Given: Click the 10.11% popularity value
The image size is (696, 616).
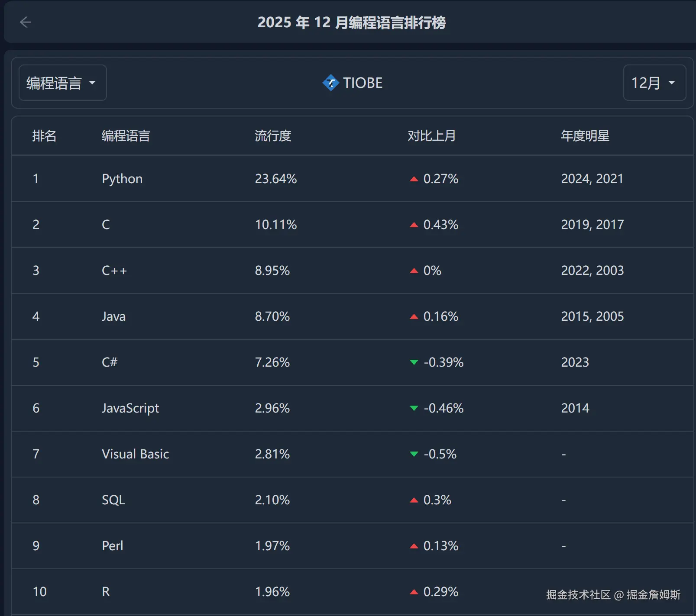Looking at the screenshot, I should coord(276,225).
